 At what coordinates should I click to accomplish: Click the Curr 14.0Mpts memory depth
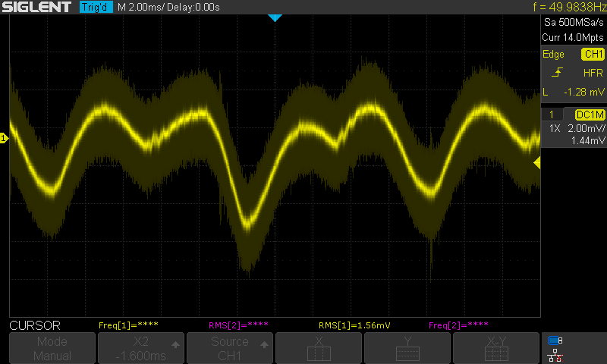click(x=573, y=37)
